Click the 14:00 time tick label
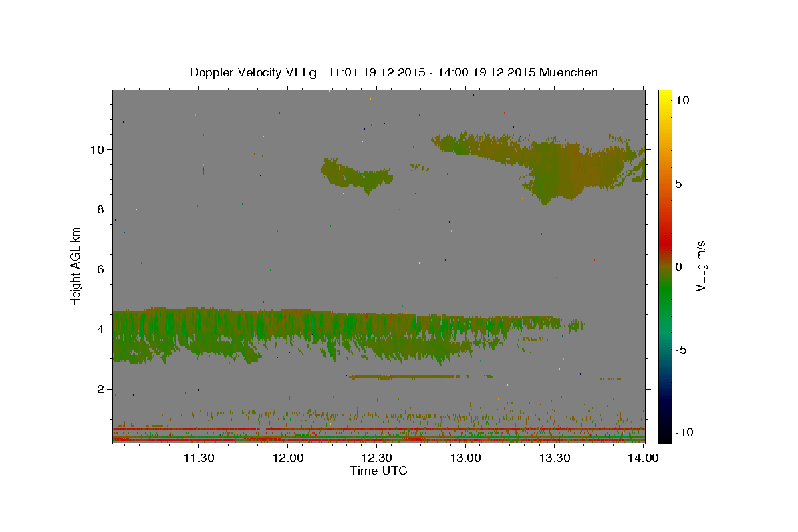The width and height of the screenshot is (798, 532). point(643,458)
